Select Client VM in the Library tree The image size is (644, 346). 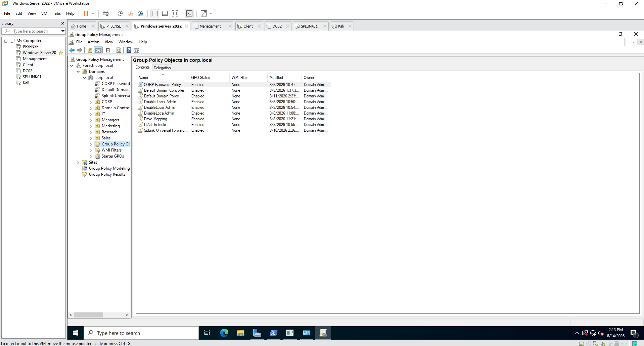point(28,65)
